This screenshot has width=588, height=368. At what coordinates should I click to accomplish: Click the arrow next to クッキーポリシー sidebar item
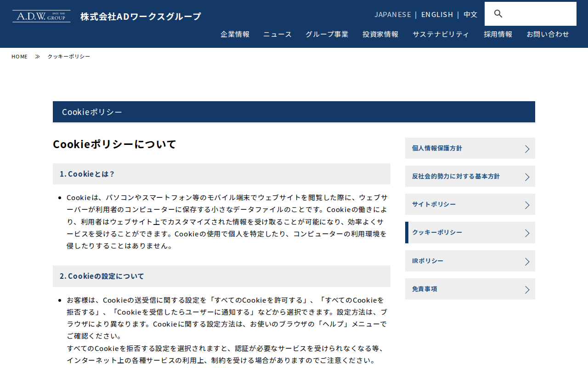pyautogui.click(x=527, y=233)
